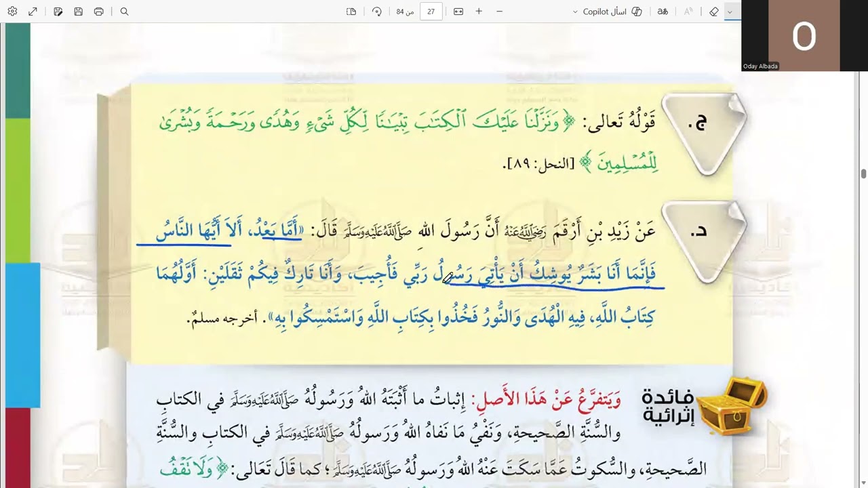Click the page number field showing 27
This screenshot has width=868, height=488.
click(x=431, y=12)
